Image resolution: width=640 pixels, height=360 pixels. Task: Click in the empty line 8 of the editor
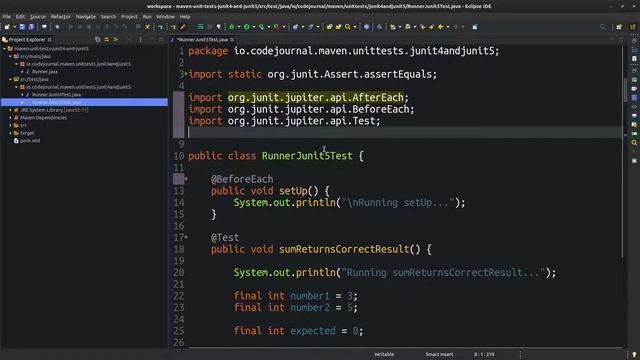tap(404, 132)
